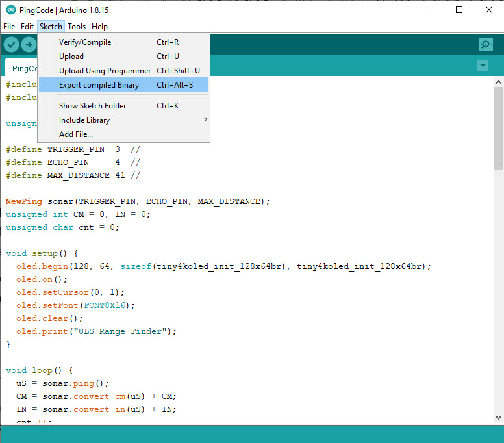
Task: Click Export compiled Binary
Action: 99,85
